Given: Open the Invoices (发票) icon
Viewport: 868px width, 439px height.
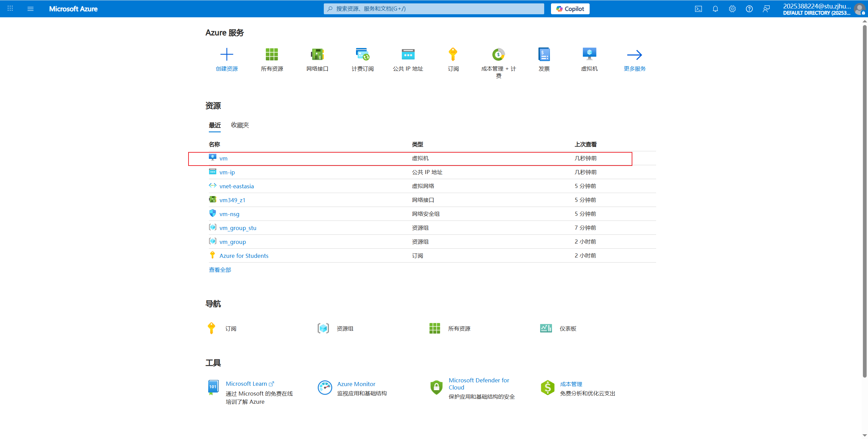Looking at the screenshot, I should pos(544,54).
